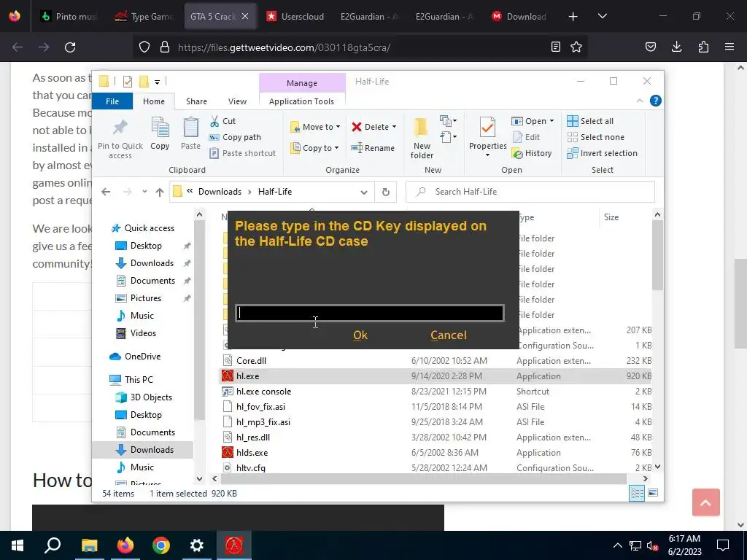Open recent locations dropdown arrow
Viewport: 747px width, 560px height.
[144, 192]
